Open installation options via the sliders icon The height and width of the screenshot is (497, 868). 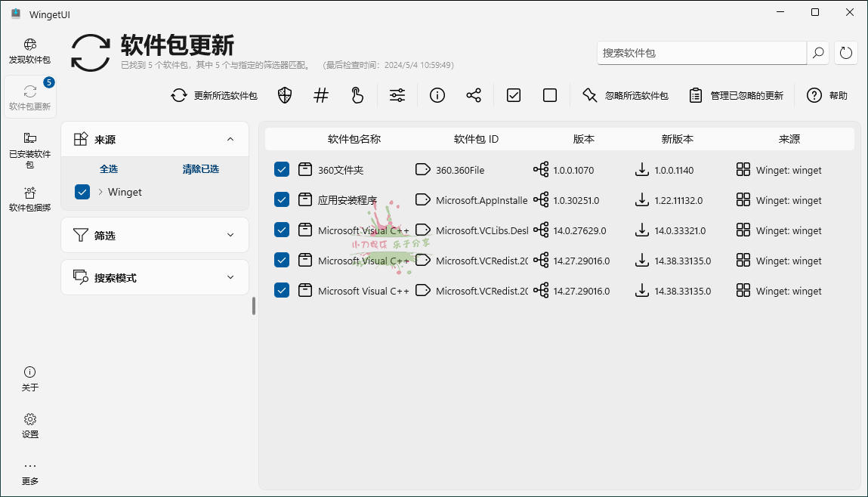click(397, 95)
